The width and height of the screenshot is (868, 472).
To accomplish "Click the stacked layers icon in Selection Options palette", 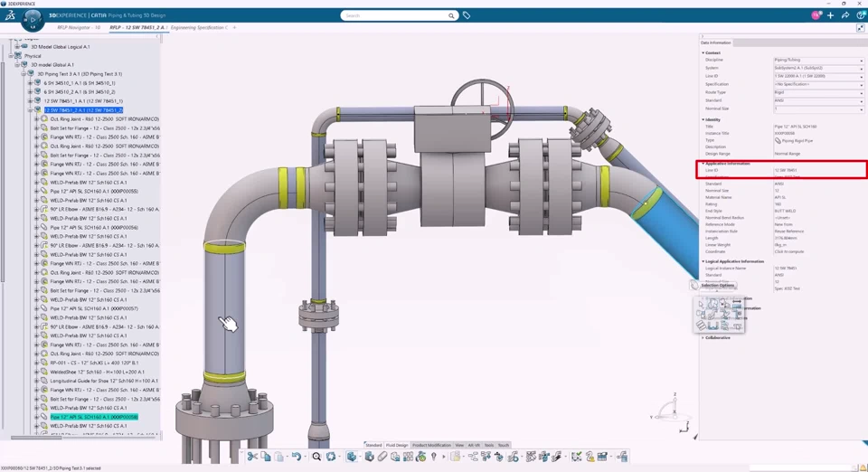I will pos(701,326).
